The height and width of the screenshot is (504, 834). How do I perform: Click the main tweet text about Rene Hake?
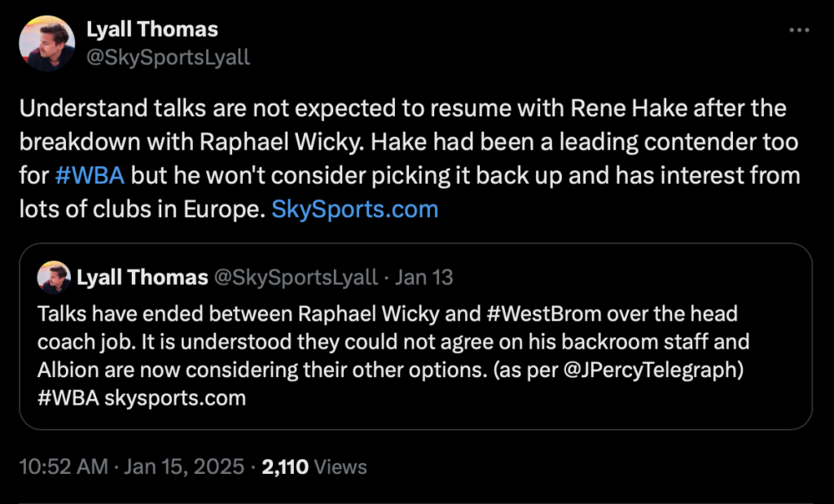[x=407, y=141]
